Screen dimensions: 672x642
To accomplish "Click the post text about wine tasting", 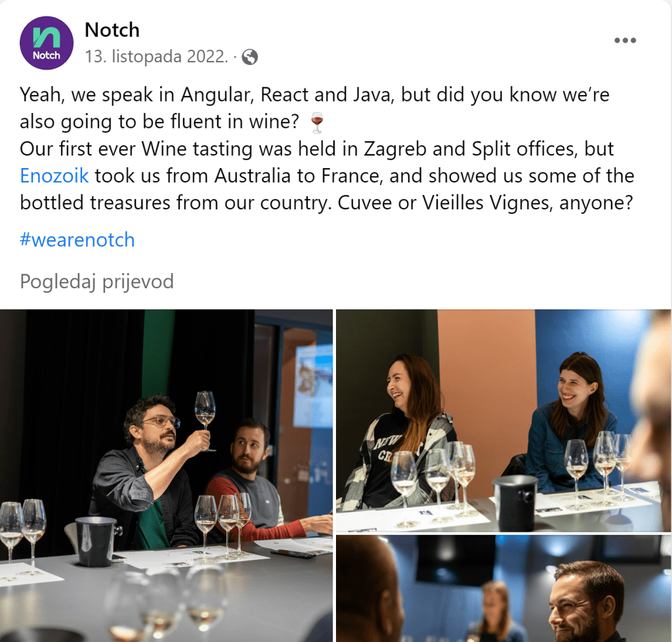I will pos(327,148).
